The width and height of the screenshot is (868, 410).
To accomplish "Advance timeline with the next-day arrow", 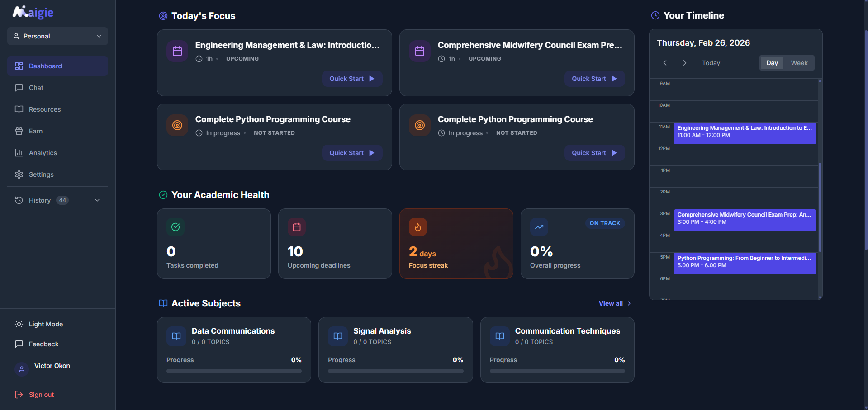I will tap(684, 63).
